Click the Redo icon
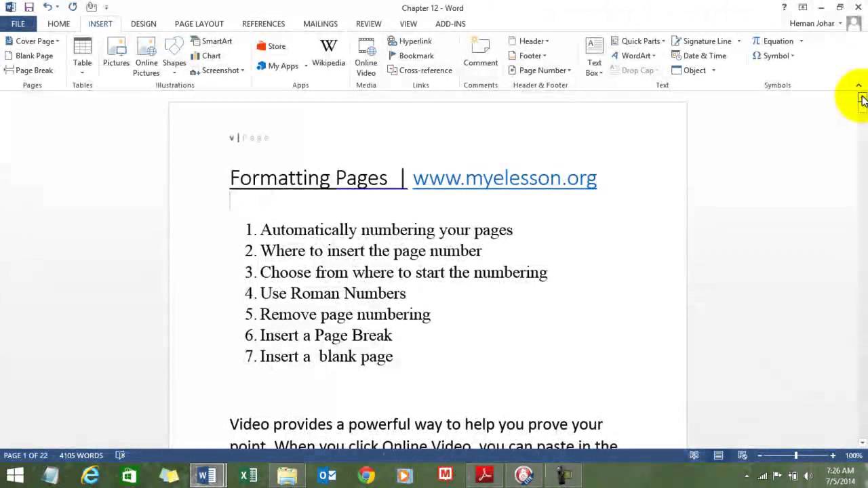This screenshot has width=868, height=488. click(x=73, y=7)
